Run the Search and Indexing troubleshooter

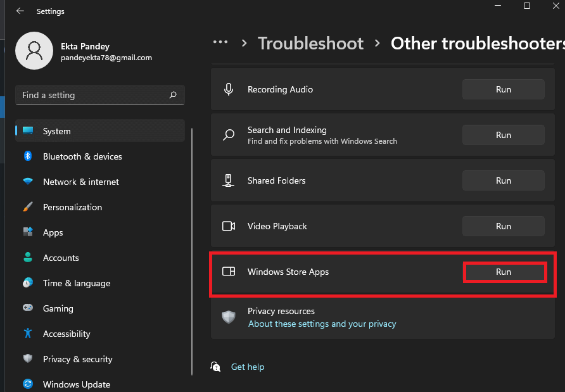(x=504, y=135)
